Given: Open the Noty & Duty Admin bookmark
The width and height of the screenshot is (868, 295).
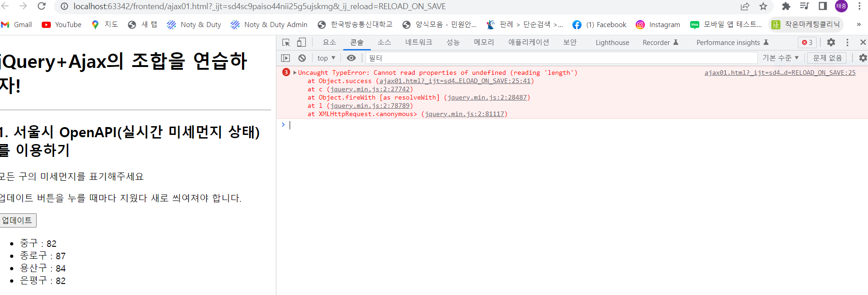Looking at the screenshot, I should click(269, 25).
